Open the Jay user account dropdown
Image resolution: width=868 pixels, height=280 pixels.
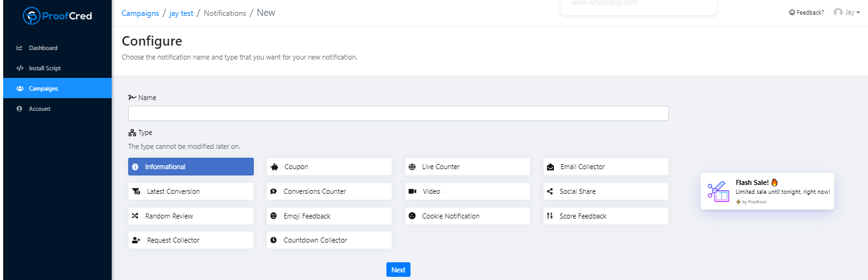pyautogui.click(x=847, y=13)
